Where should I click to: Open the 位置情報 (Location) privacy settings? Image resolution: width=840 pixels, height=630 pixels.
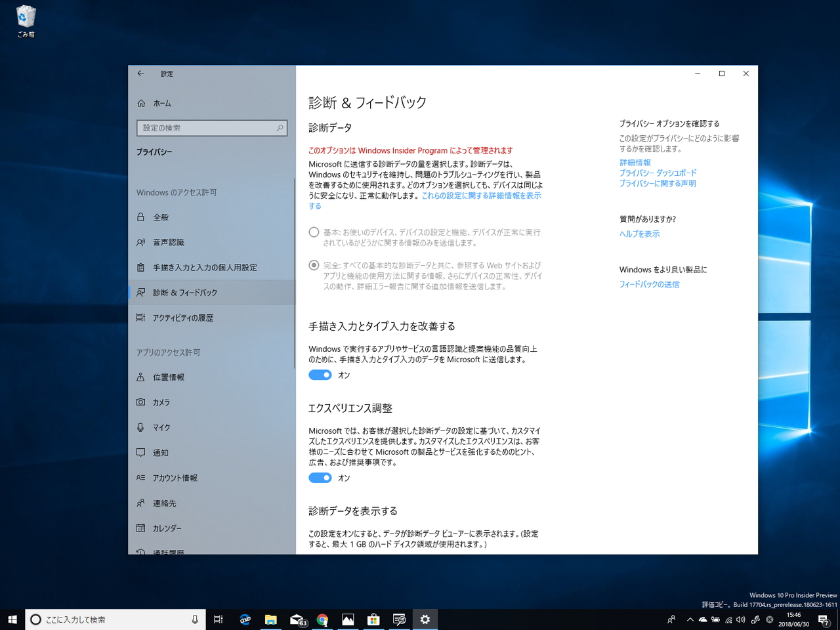coord(168,377)
